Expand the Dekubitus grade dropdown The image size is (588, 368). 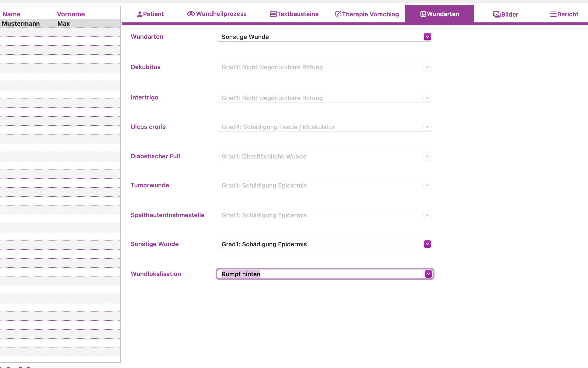427,67
